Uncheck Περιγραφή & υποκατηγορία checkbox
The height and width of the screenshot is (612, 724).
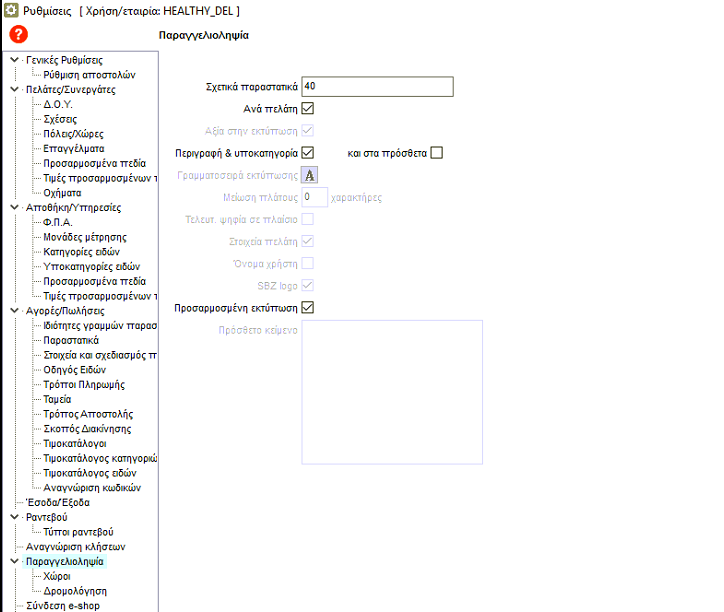pos(308,153)
